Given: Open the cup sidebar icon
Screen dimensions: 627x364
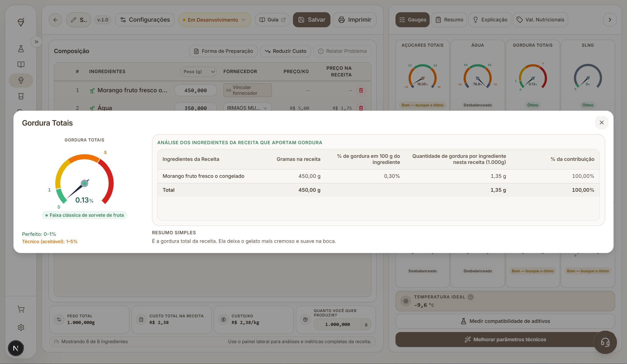Looking at the screenshot, I should (21, 96).
